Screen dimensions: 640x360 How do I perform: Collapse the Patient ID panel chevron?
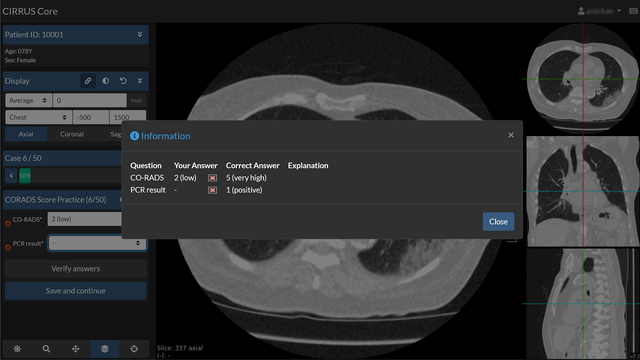pyautogui.click(x=140, y=35)
